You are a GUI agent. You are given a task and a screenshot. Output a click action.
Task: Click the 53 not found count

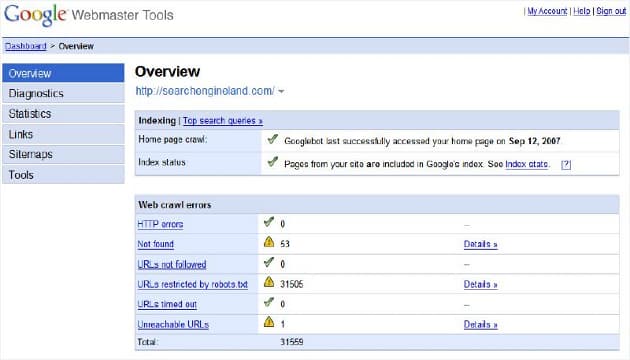point(285,244)
